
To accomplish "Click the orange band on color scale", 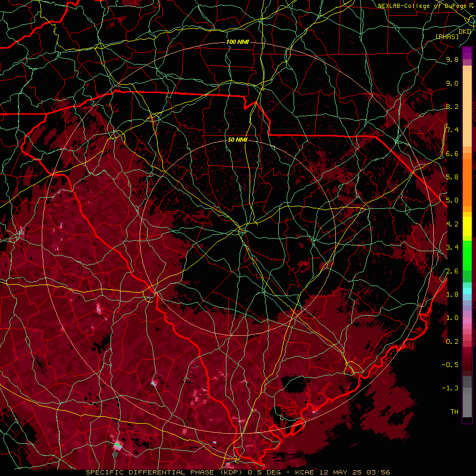I will coord(467,182).
